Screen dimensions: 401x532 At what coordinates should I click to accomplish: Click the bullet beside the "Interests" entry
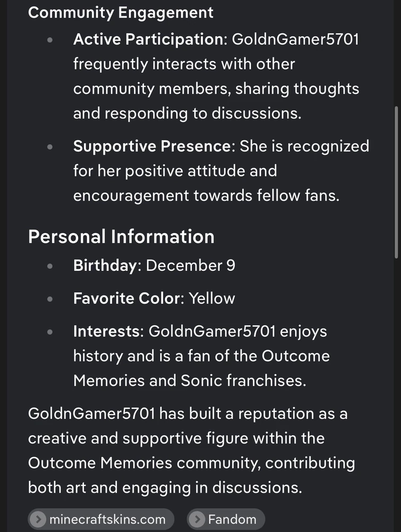tap(49, 331)
